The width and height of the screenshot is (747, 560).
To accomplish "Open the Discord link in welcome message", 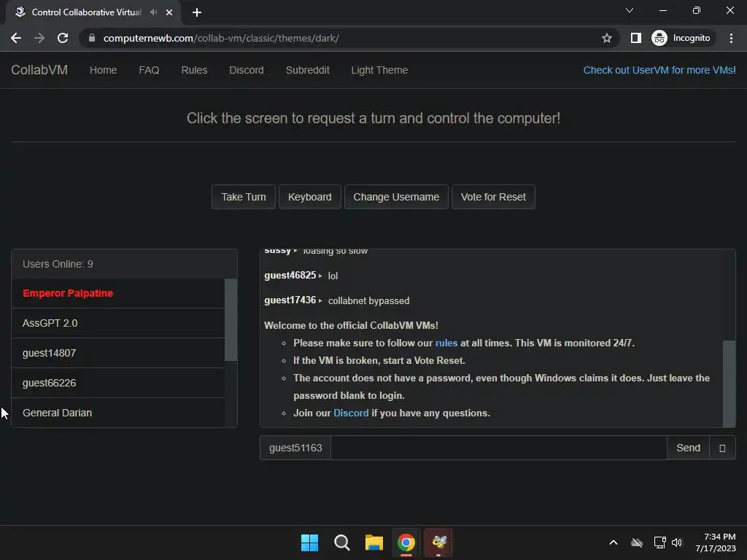I will (x=351, y=413).
